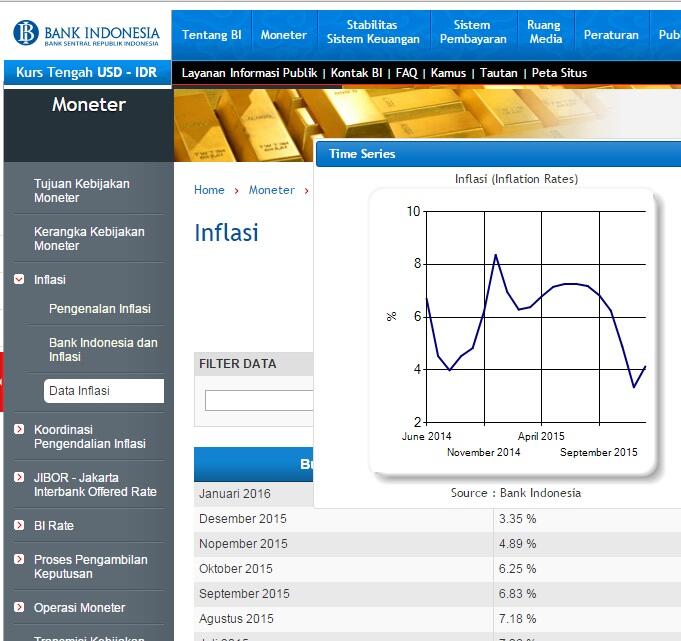Image resolution: width=681 pixels, height=641 pixels.
Task: Open Proses Pengambilan Keputusan sidebar item
Action: [x=91, y=566]
